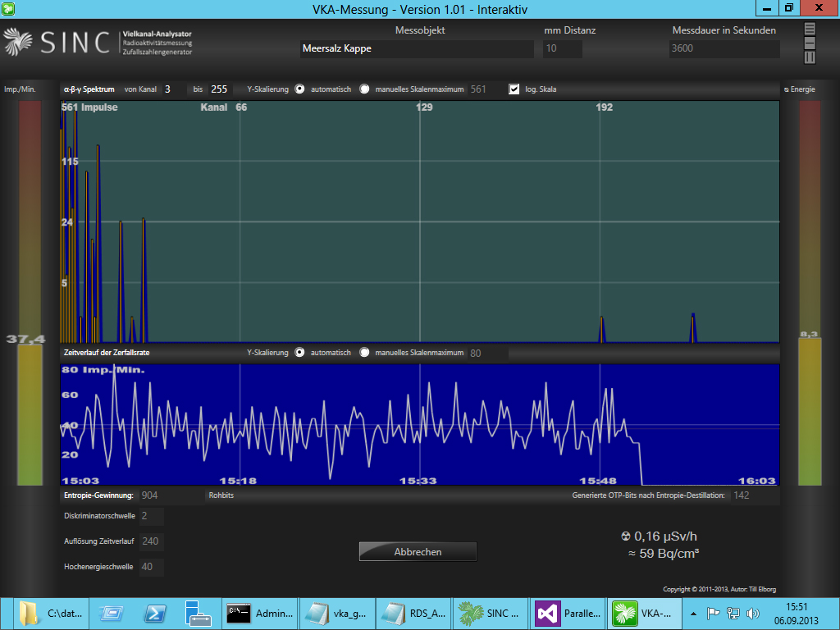The height and width of the screenshot is (630, 840).
Task: Open the Admin command prompt taskbar item
Action: click(259, 613)
